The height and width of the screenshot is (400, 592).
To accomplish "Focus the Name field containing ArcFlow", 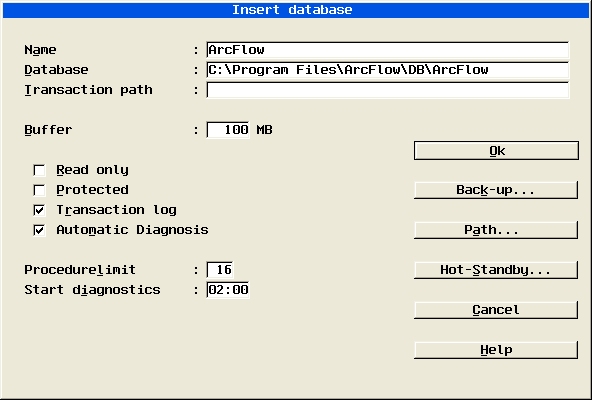I will point(388,50).
